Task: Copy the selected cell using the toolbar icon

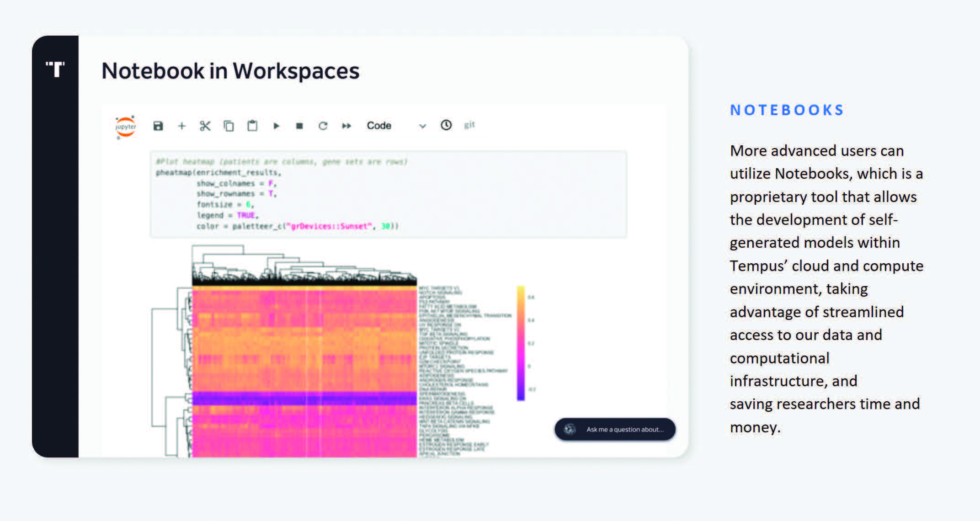Action: (229, 126)
